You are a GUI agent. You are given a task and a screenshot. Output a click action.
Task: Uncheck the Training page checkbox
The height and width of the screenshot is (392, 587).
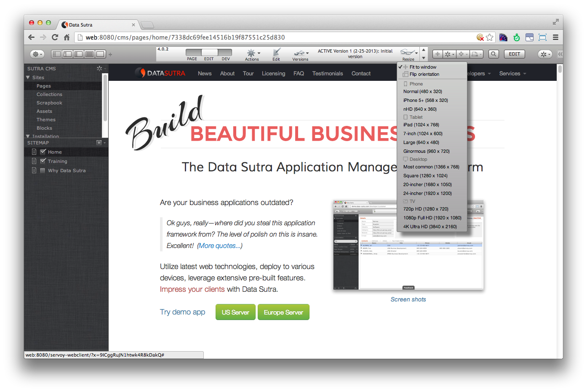[43, 161]
